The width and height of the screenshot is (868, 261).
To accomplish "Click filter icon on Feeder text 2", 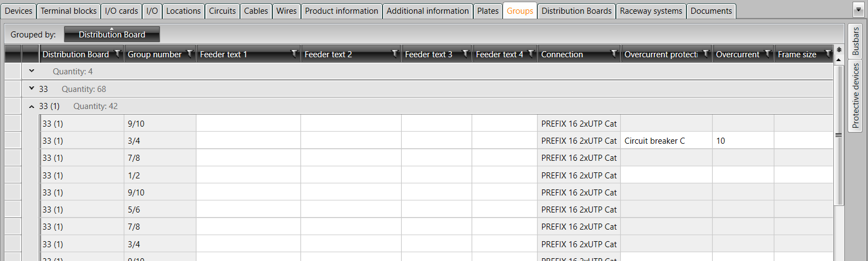I will click(395, 53).
